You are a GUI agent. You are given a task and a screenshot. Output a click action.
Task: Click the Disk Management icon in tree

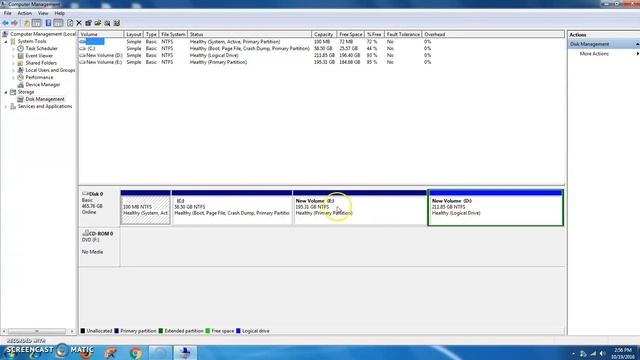(x=20, y=99)
